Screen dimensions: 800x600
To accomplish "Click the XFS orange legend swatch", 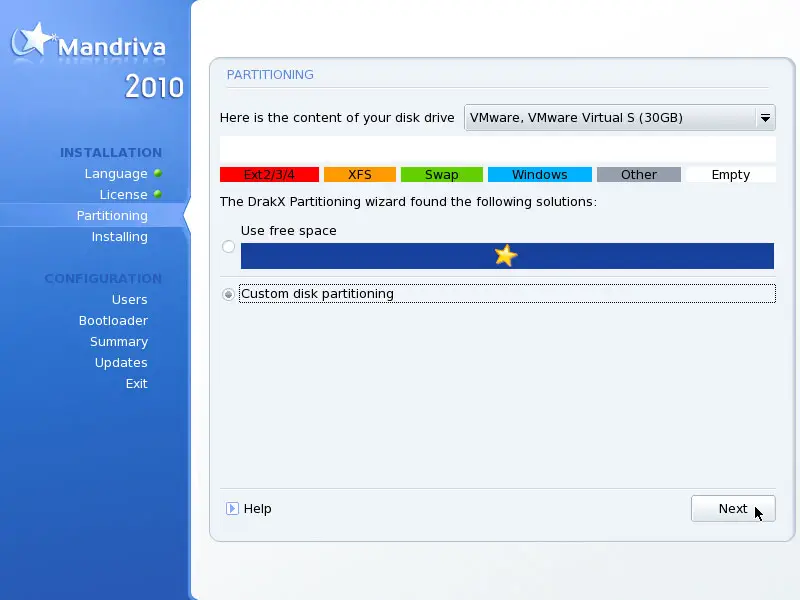I will pos(360,174).
